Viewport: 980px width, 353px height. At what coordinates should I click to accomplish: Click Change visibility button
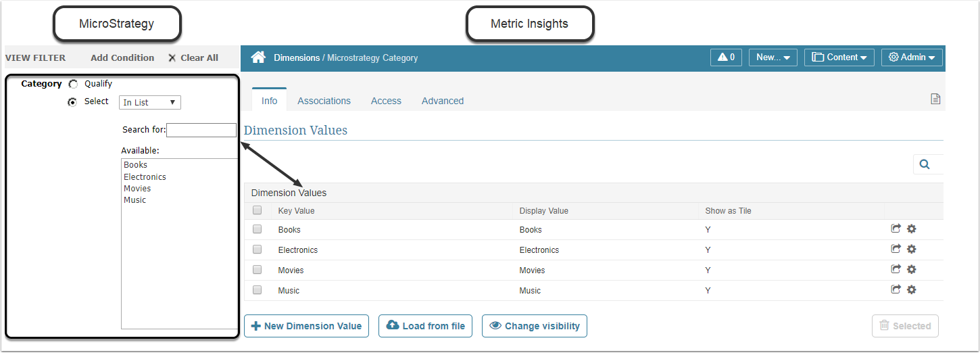(x=535, y=326)
